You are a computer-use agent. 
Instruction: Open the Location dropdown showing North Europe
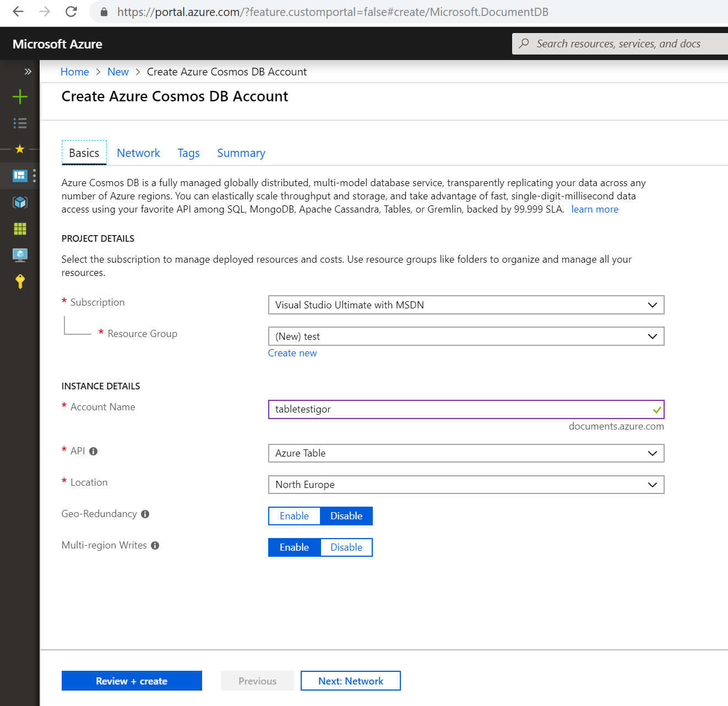click(466, 485)
